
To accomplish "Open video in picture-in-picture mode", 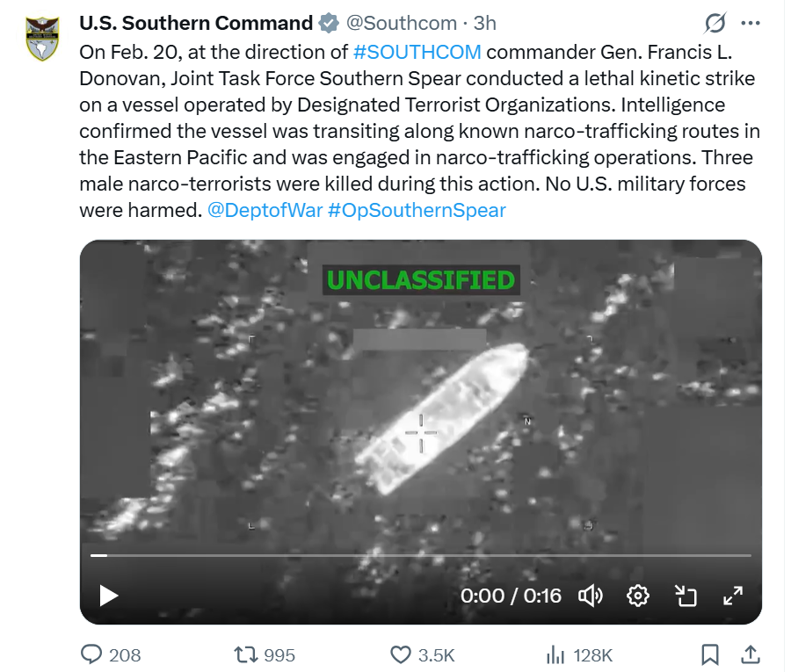I will pos(685,596).
